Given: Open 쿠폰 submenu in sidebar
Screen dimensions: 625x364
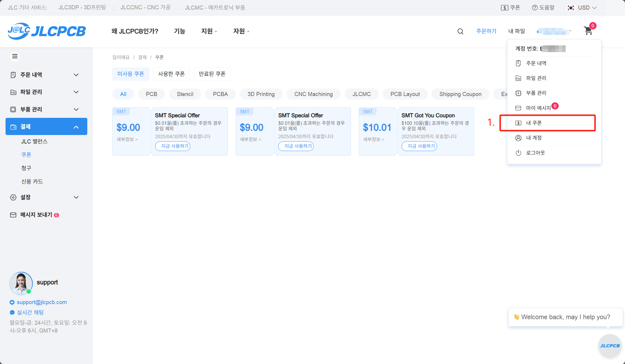Looking at the screenshot, I should tap(26, 155).
